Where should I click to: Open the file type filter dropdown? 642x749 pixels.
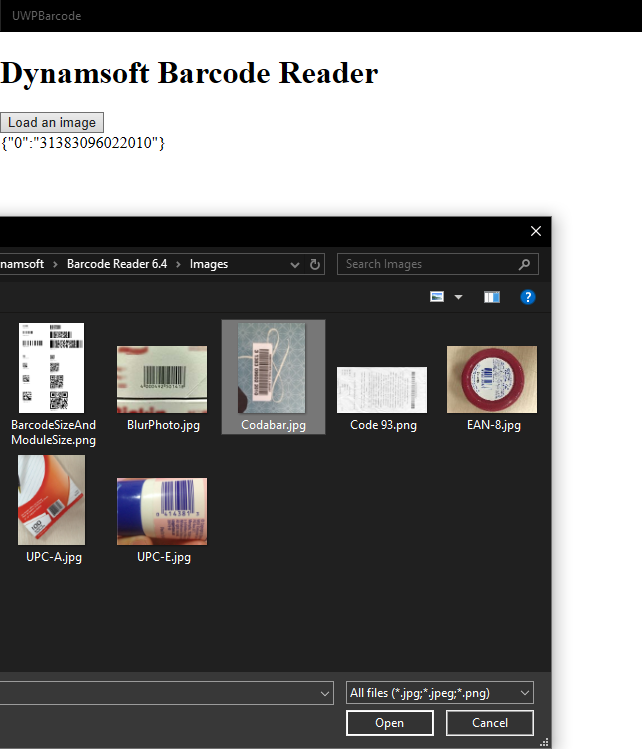[x=439, y=693]
